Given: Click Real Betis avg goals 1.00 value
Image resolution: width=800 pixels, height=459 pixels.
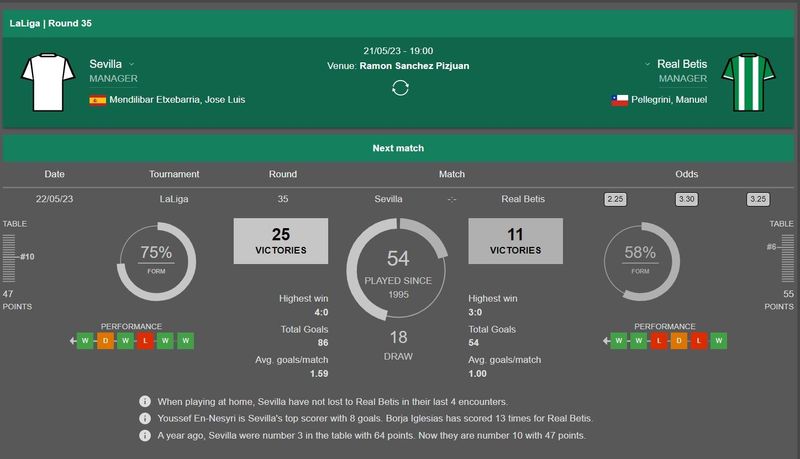Looking at the screenshot, I should [x=478, y=374].
